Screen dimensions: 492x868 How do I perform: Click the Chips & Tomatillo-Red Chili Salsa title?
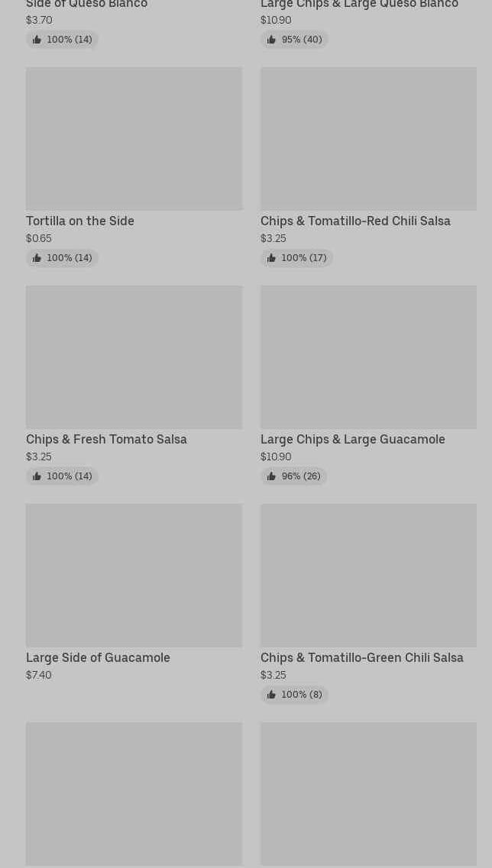tap(355, 221)
